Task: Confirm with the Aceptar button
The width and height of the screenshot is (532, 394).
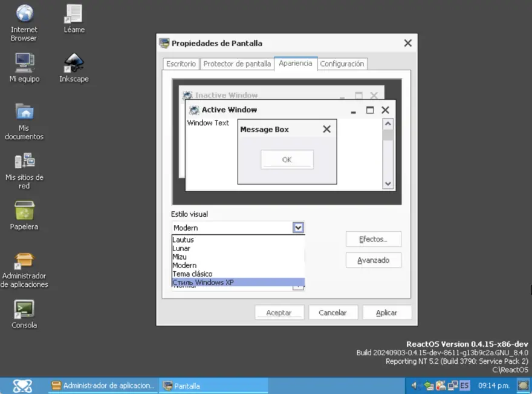Action: (279, 312)
